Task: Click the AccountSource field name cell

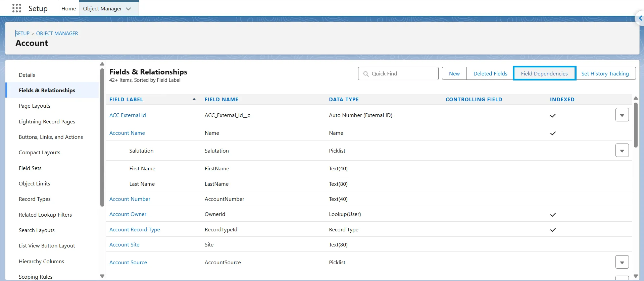Action: (x=223, y=262)
